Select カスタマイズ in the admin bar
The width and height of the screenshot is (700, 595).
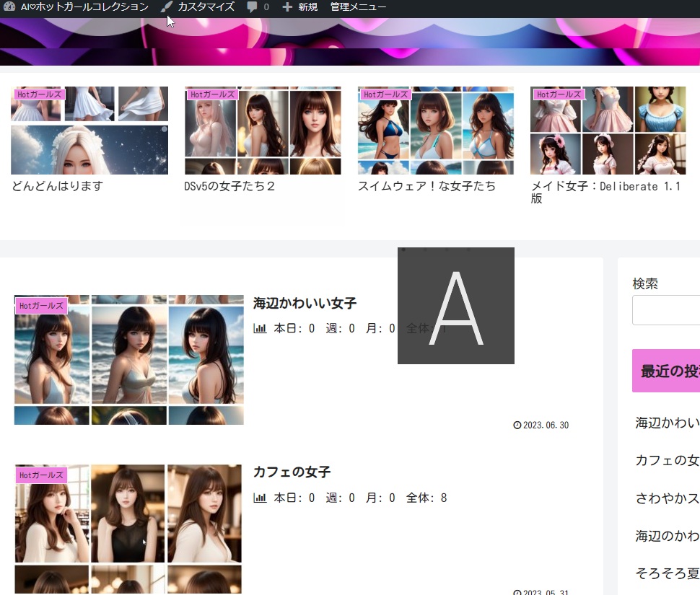(x=208, y=6)
